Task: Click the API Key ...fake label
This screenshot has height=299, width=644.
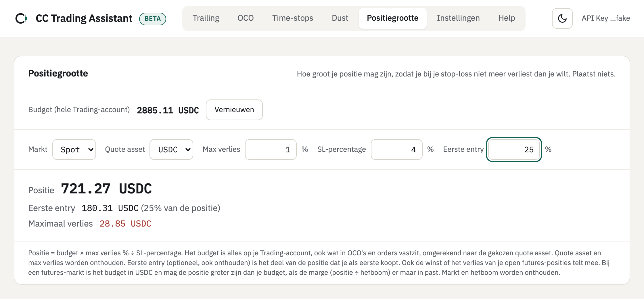Action: (x=606, y=18)
